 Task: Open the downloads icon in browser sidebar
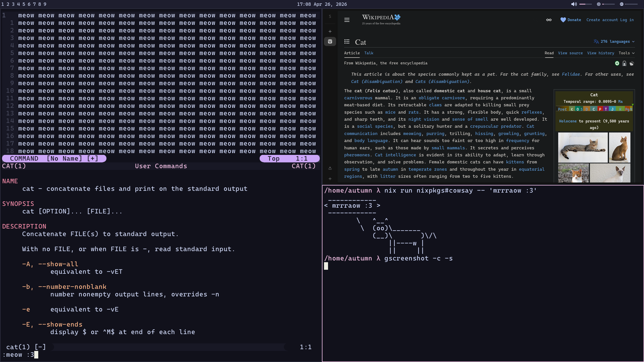[x=330, y=168]
